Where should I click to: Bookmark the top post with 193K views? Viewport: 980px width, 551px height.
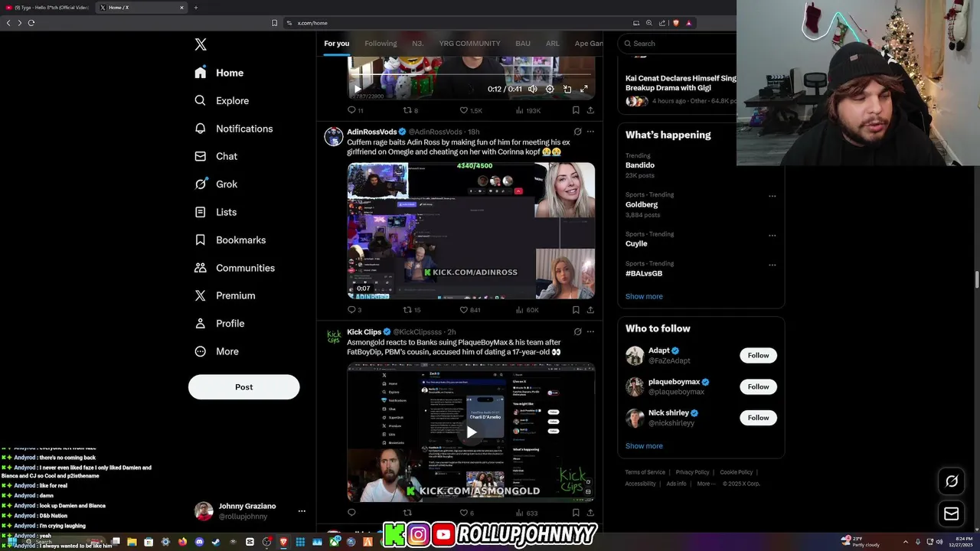point(576,110)
